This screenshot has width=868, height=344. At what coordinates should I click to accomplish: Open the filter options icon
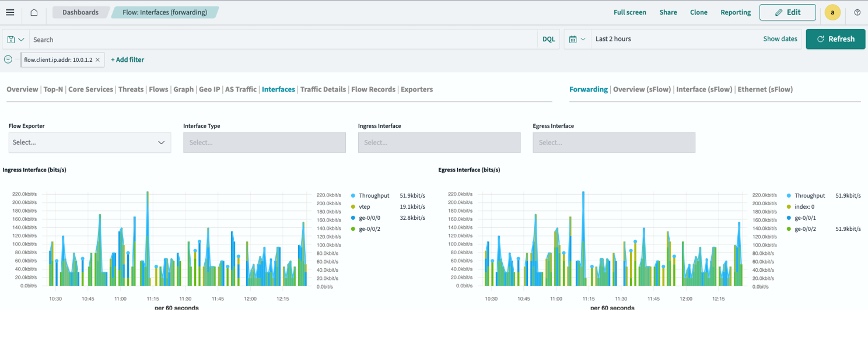pyautogui.click(x=8, y=59)
